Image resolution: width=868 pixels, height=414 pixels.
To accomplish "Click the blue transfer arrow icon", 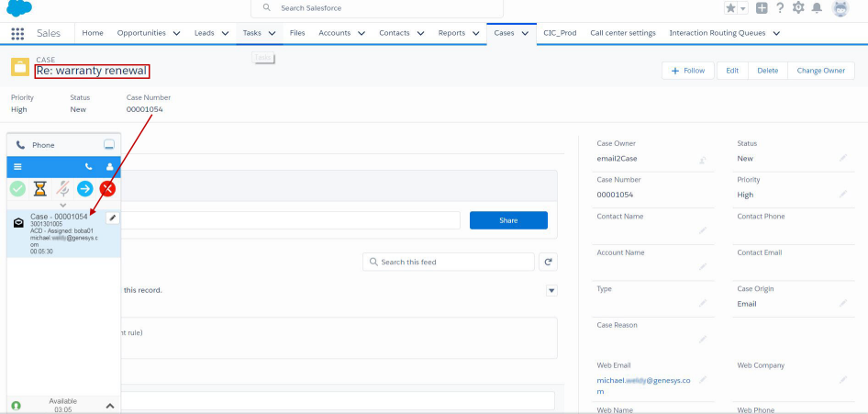I will click(x=84, y=188).
